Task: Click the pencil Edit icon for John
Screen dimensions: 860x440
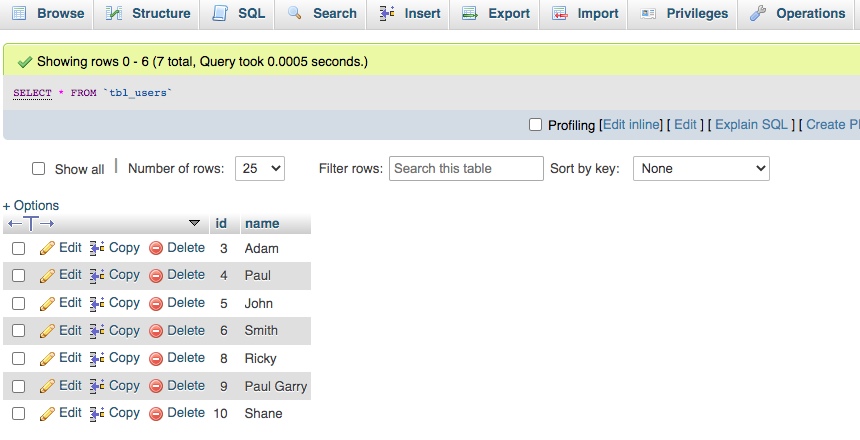Action: point(47,303)
